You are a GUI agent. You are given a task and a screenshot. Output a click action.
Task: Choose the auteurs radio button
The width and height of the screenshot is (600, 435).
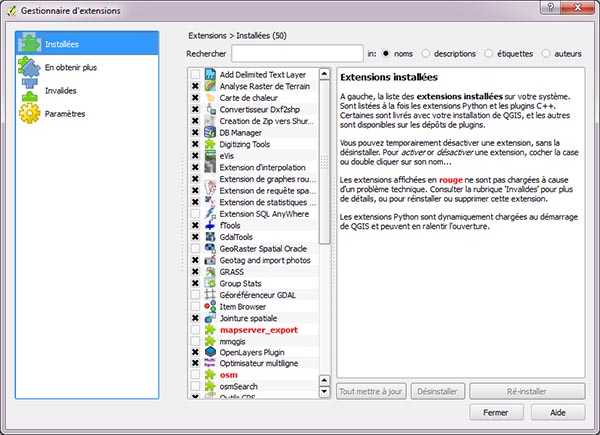tap(546, 53)
